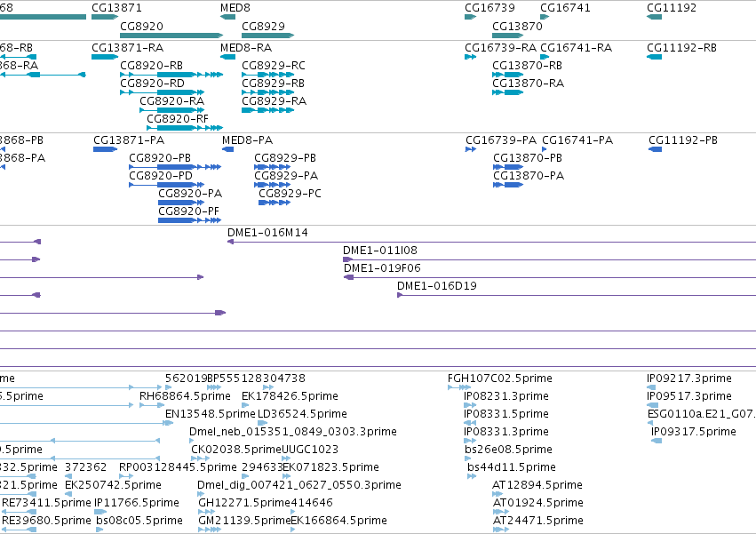Click EST EK250742.5prime
756x534 pixels.
114,485
